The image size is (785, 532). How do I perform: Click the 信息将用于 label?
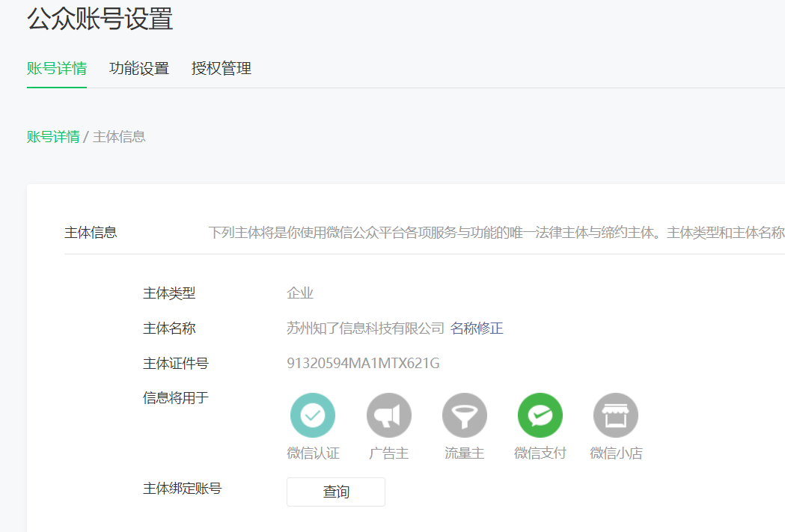[176, 398]
